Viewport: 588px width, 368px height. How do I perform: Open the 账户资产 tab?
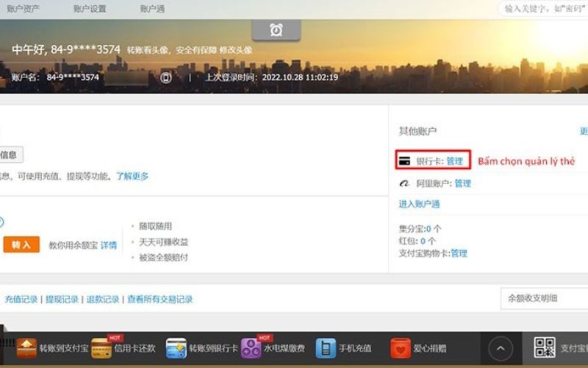click(23, 9)
